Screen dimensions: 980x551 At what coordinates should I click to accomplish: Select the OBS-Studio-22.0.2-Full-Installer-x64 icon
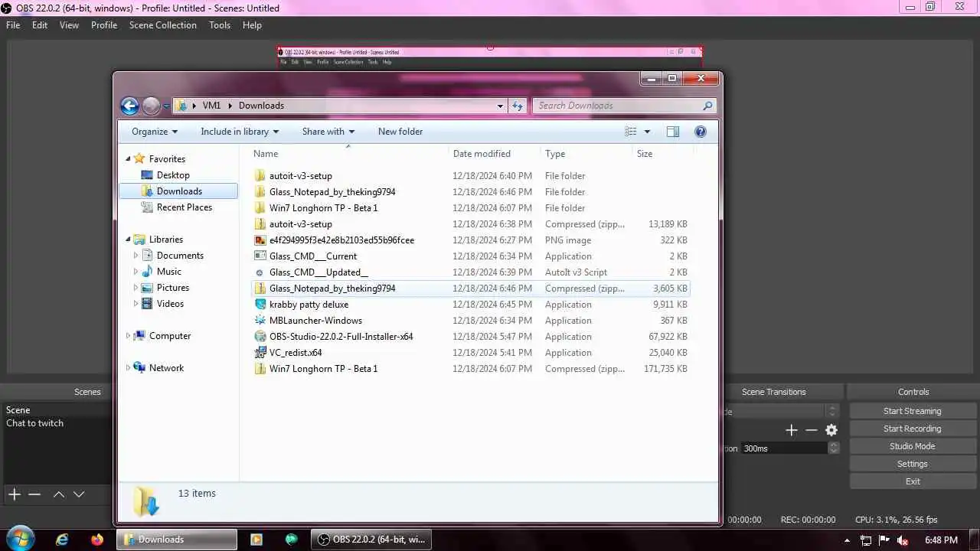(260, 337)
